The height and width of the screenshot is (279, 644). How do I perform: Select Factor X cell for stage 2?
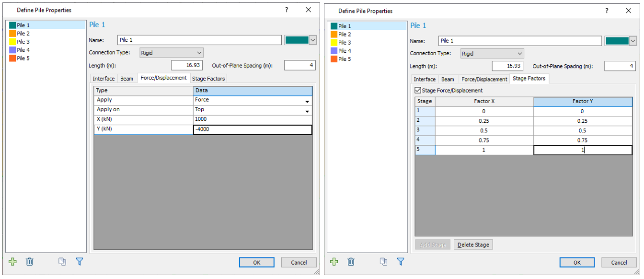pos(484,121)
